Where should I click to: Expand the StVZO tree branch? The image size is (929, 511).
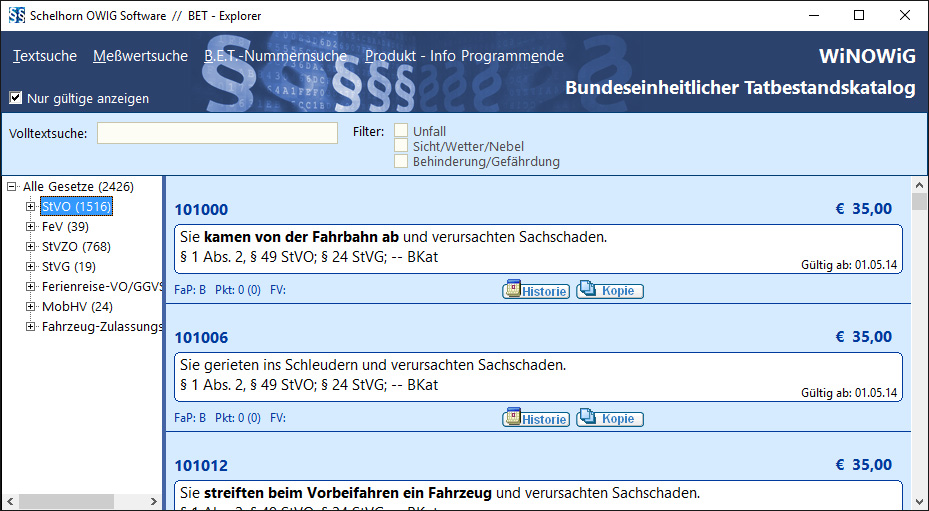coord(31,247)
